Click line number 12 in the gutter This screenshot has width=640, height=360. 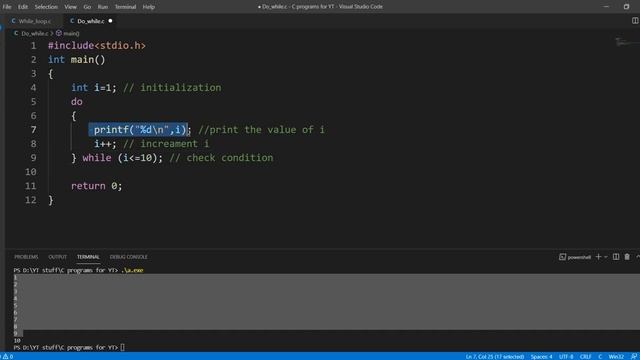31,200
